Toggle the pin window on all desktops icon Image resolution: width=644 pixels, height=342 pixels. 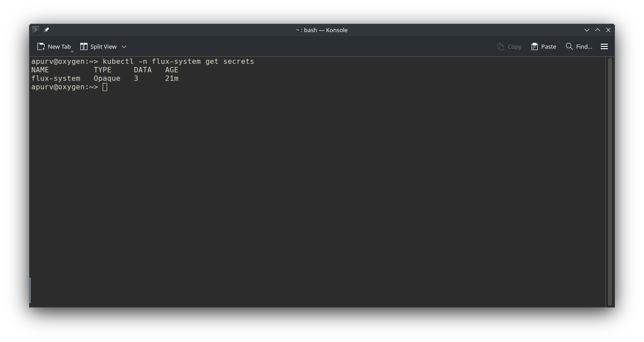(46, 30)
